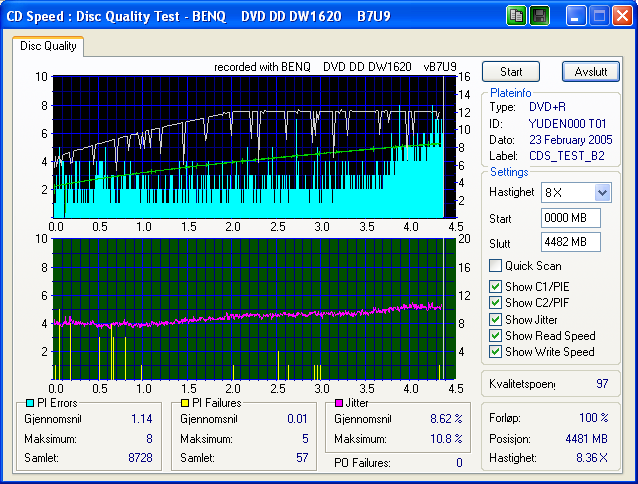This screenshot has height=484, width=638.
Task: Toggle Show Read Speed checkbox
Action: [495, 336]
